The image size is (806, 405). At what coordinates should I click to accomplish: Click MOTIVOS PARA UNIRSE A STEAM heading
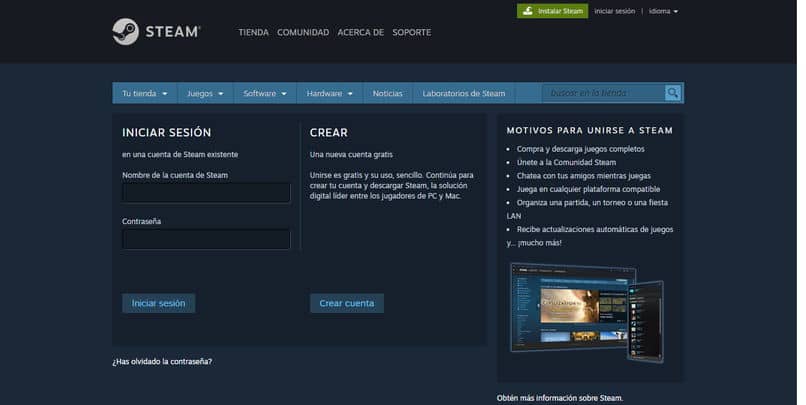[590, 131]
